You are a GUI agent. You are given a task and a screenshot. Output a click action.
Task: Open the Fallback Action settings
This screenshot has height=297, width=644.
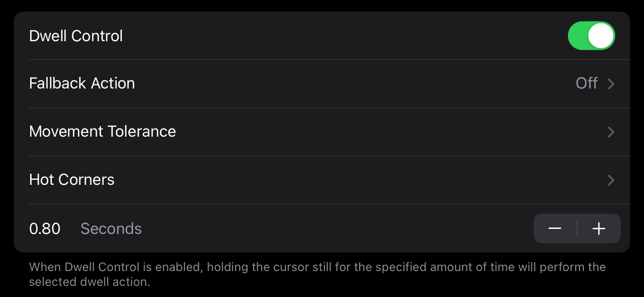tap(82, 83)
